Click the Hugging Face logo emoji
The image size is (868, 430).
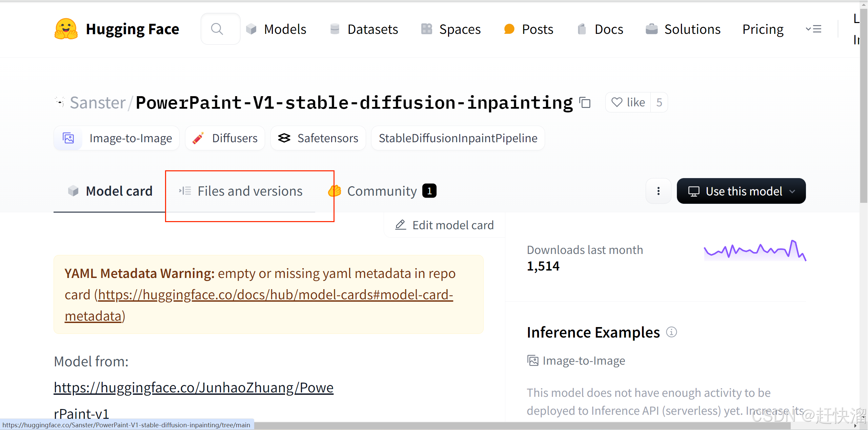tap(66, 29)
